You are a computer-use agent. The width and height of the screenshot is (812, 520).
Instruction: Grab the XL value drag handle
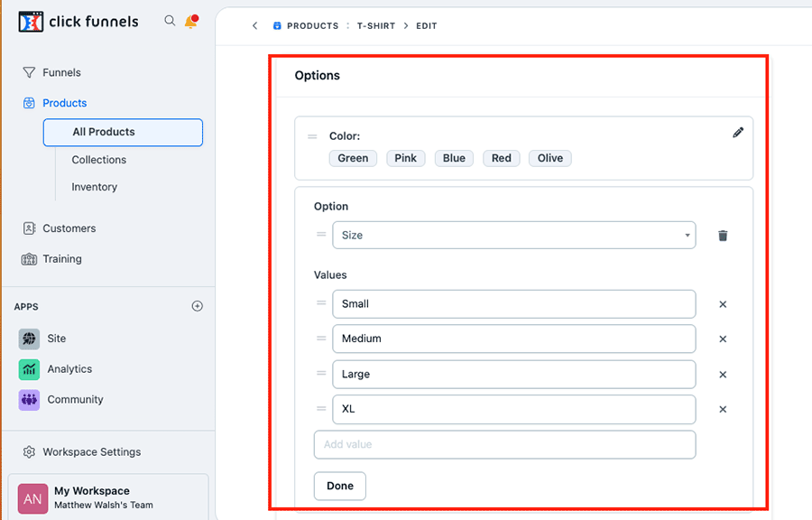click(321, 408)
